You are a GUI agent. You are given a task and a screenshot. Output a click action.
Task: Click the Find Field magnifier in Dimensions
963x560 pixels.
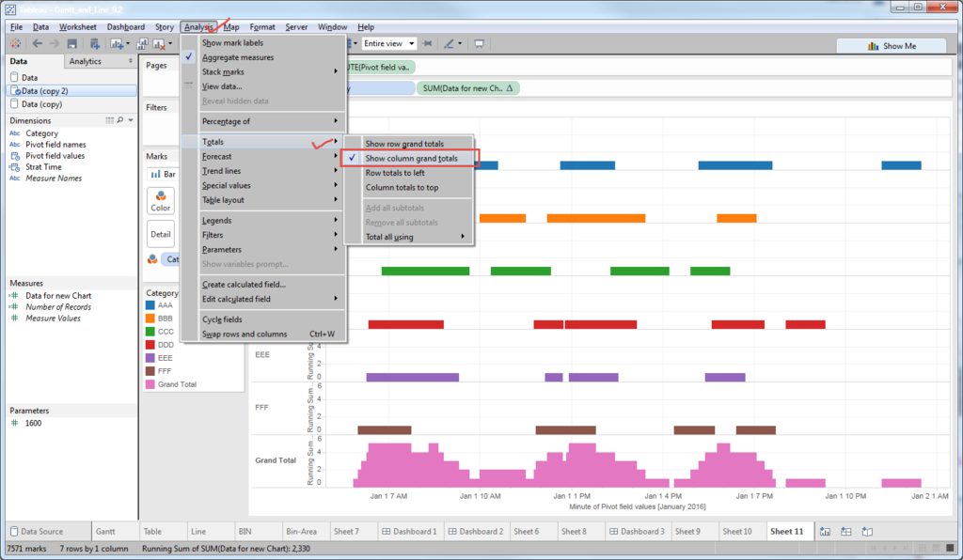pyautogui.click(x=120, y=120)
